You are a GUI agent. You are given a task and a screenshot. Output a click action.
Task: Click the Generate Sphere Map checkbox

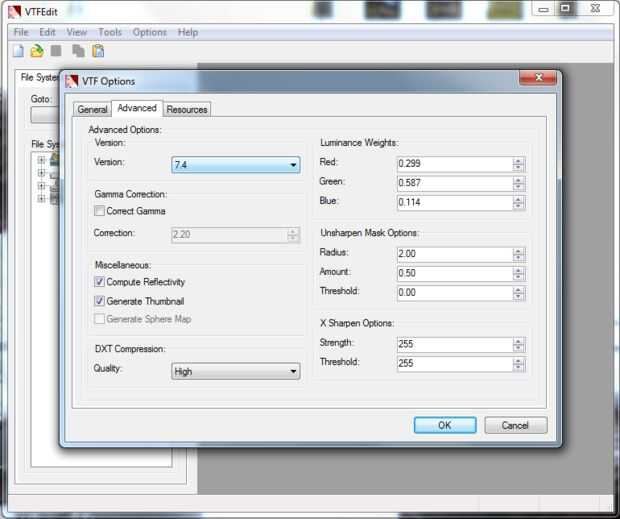[99, 319]
